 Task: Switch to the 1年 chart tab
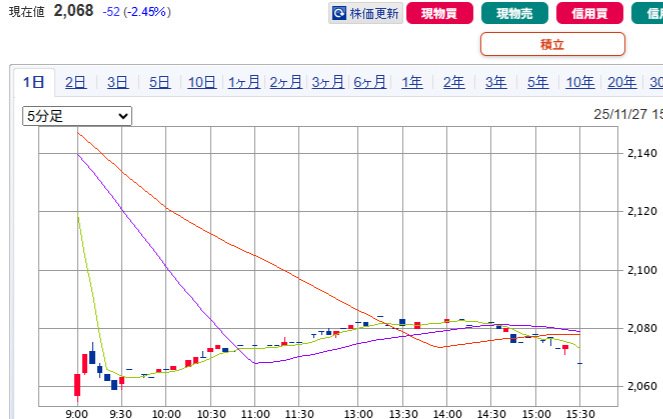click(x=412, y=83)
